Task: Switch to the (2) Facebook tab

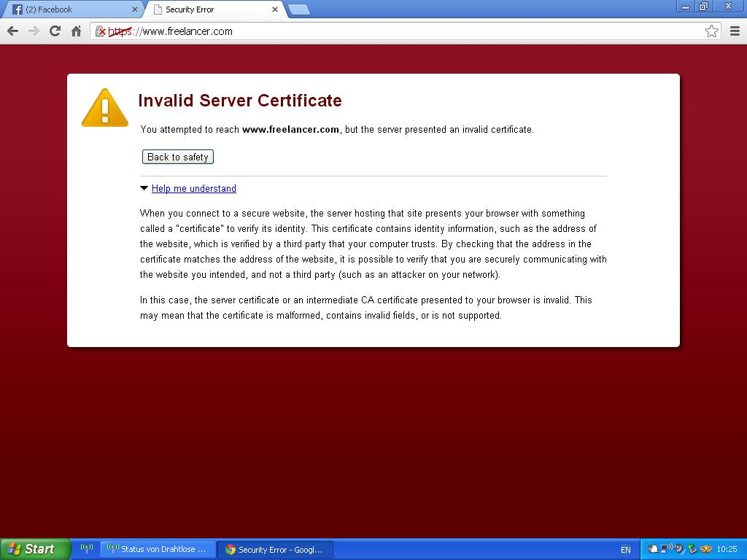Action: click(x=74, y=9)
